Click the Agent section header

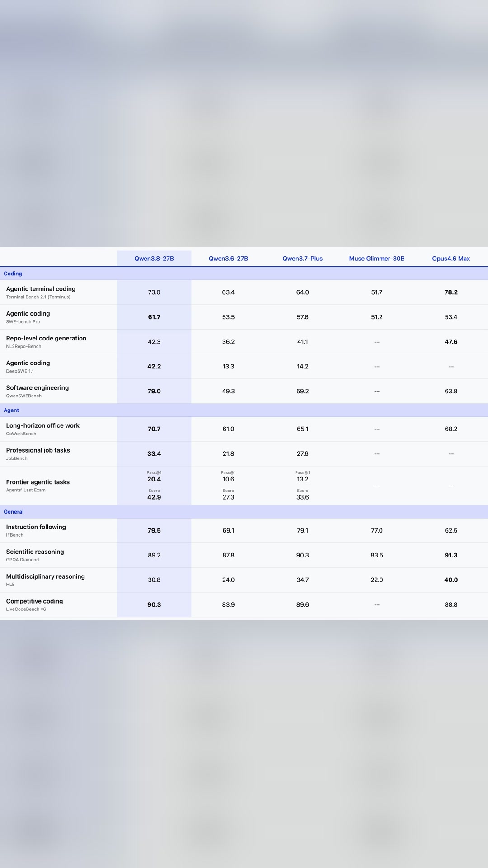pos(11,410)
